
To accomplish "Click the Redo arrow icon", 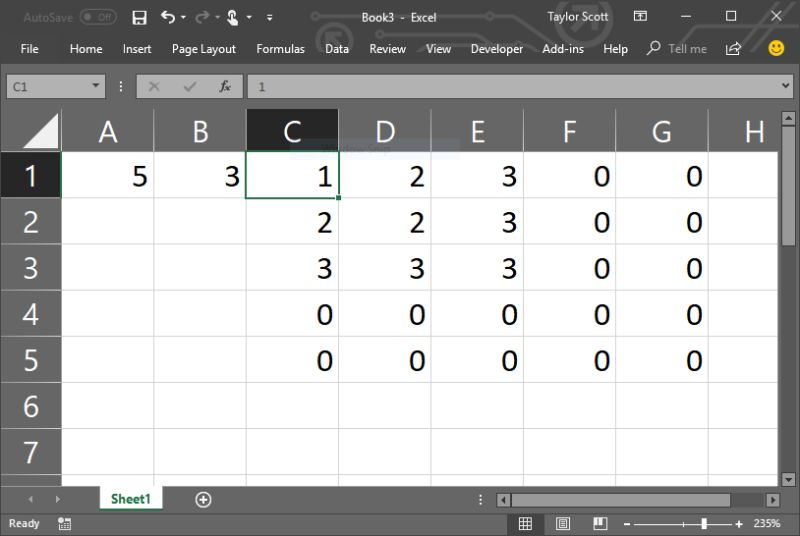I will point(202,17).
